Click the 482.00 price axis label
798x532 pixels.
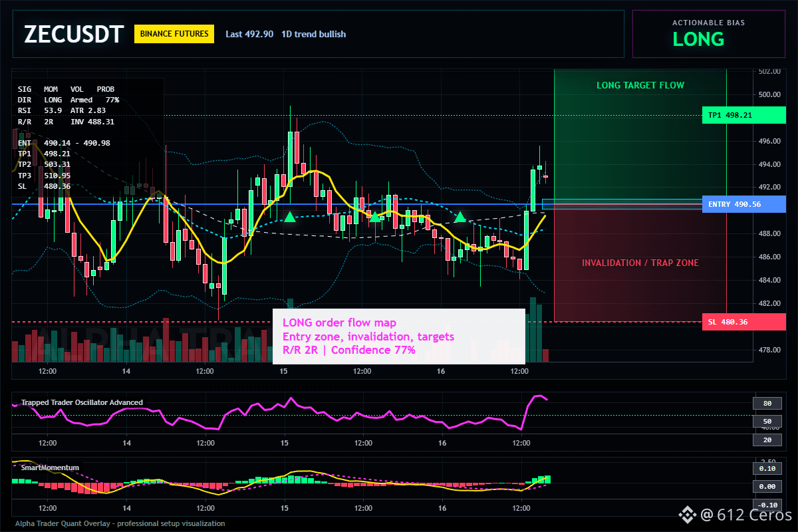769,303
